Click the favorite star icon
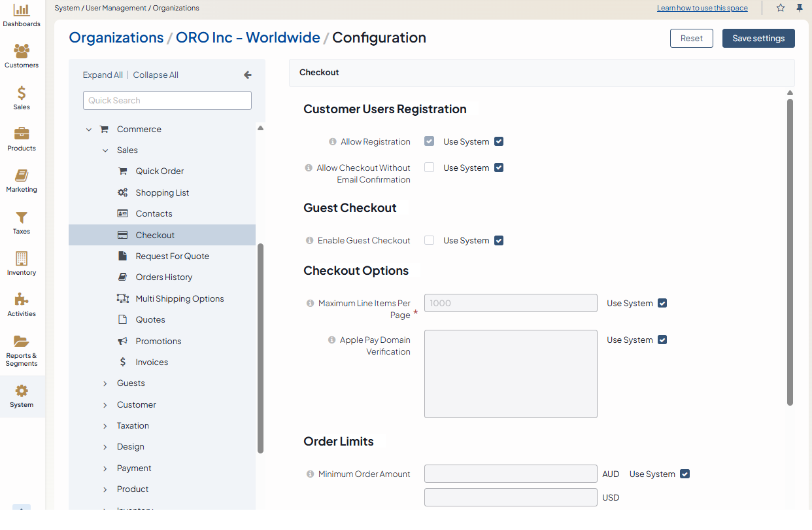 click(x=781, y=8)
